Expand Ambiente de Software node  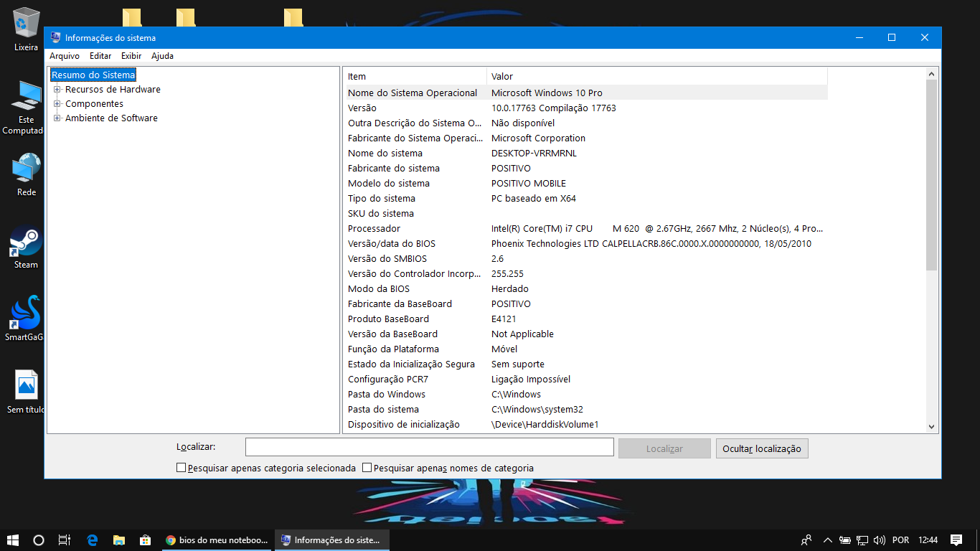[57, 118]
